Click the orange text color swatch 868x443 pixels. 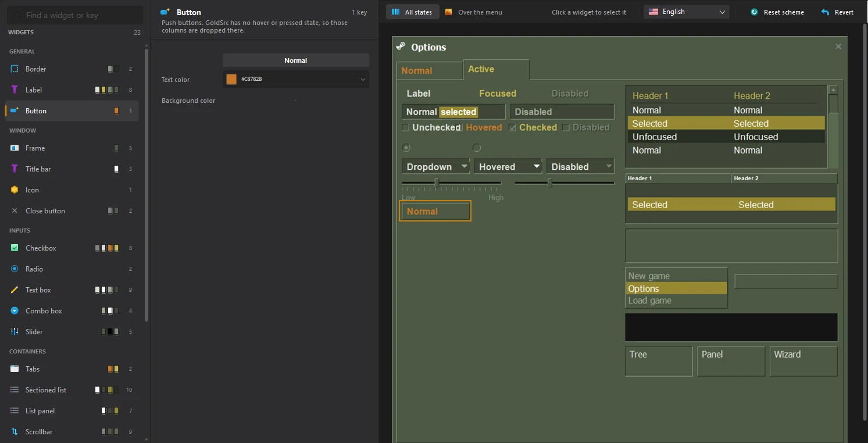pyautogui.click(x=231, y=79)
